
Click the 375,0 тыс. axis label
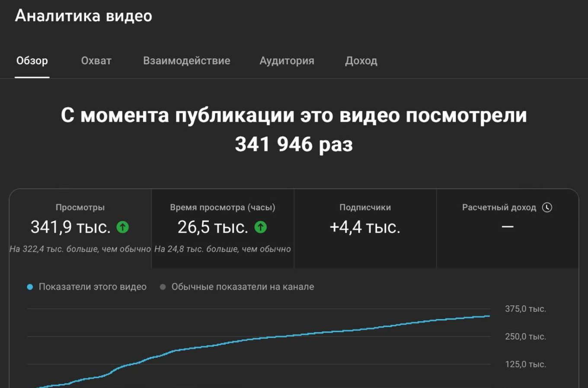(524, 309)
